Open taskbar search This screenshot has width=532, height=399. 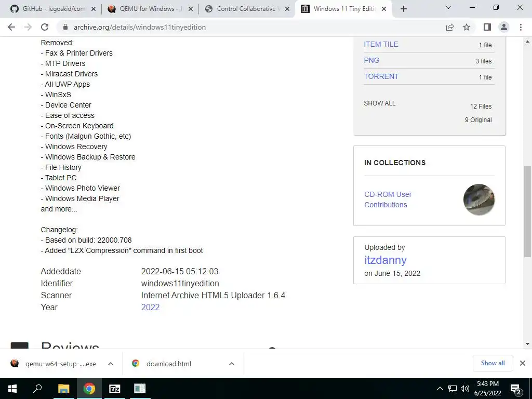coord(37,389)
